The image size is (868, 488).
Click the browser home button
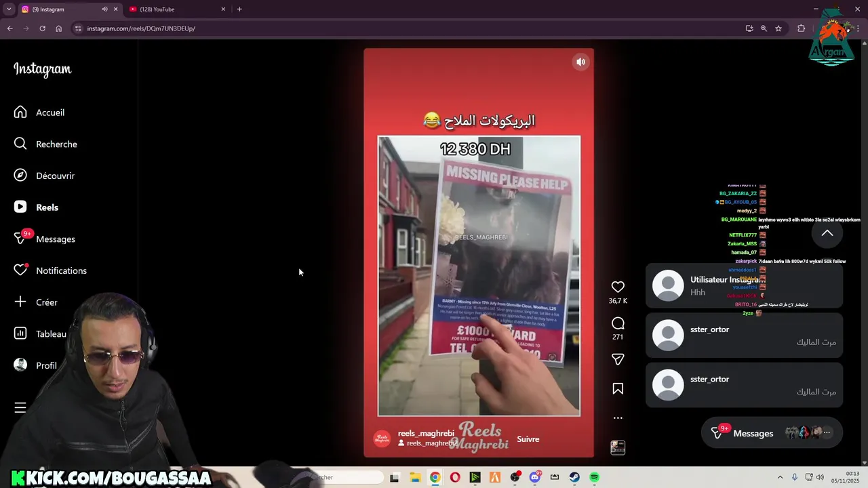point(58,28)
